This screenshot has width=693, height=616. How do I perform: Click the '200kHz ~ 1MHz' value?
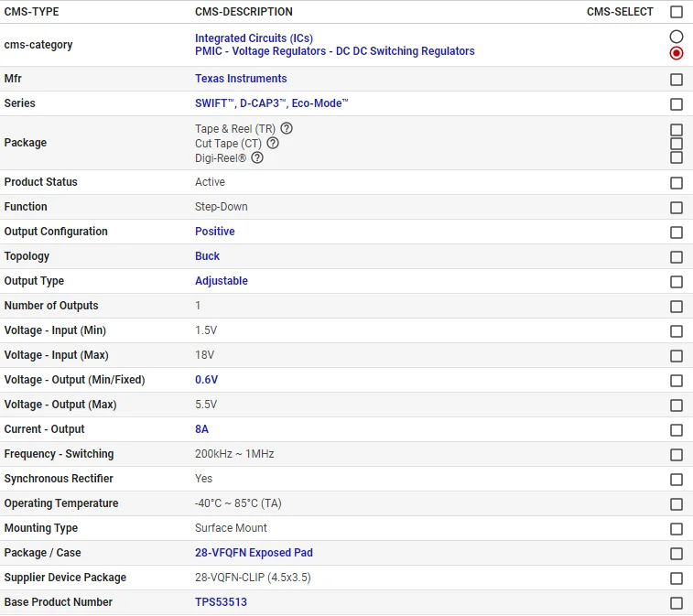coord(234,454)
